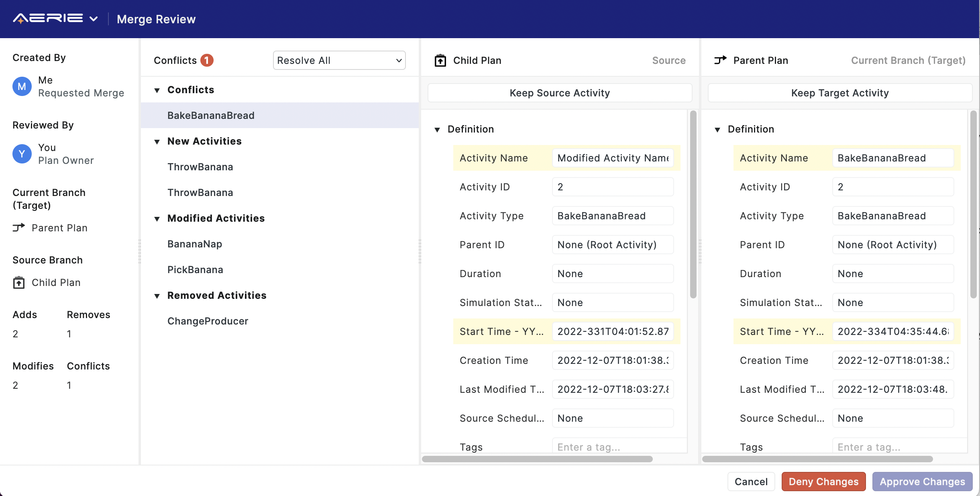Open the AERIE app menu chevron
Screen dimensions: 980x496
tap(94, 19)
